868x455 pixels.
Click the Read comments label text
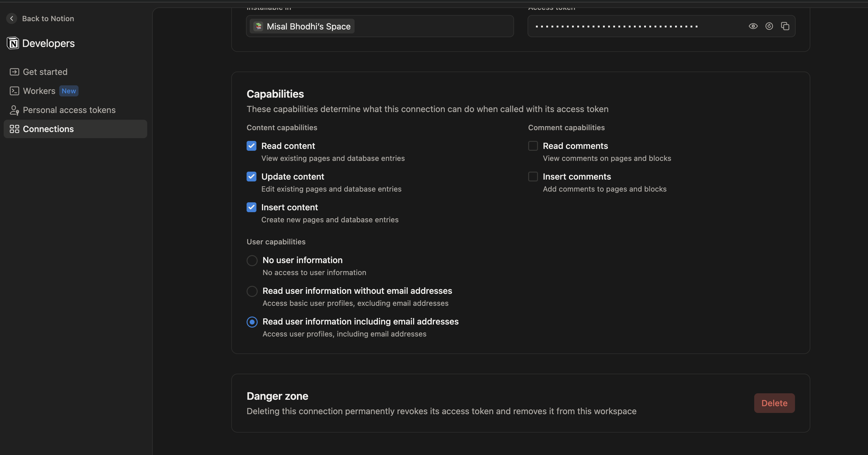pos(575,146)
